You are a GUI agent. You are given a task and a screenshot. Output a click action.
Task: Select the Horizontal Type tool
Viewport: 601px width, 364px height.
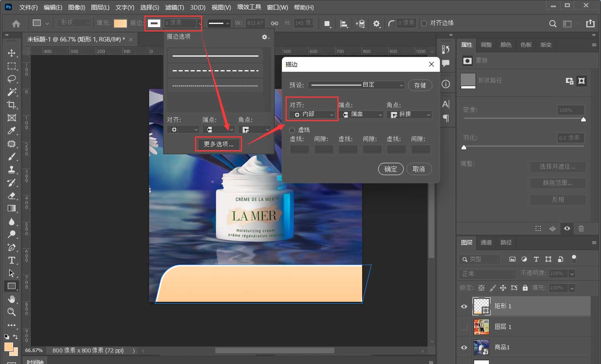(12, 260)
